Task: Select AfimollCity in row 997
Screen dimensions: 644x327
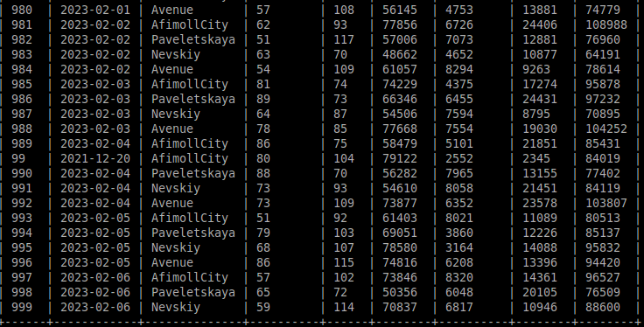Action: pyautogui.click(x=190, y=277)
